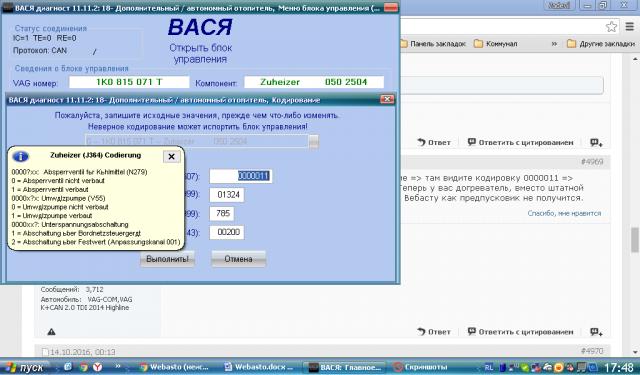
Task: Open the Другие закладки folder
Action: click(x=601, y=44)
